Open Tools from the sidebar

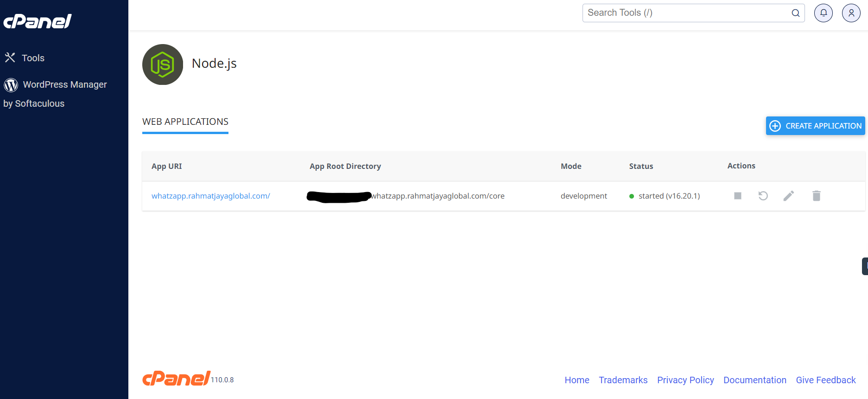25,58
